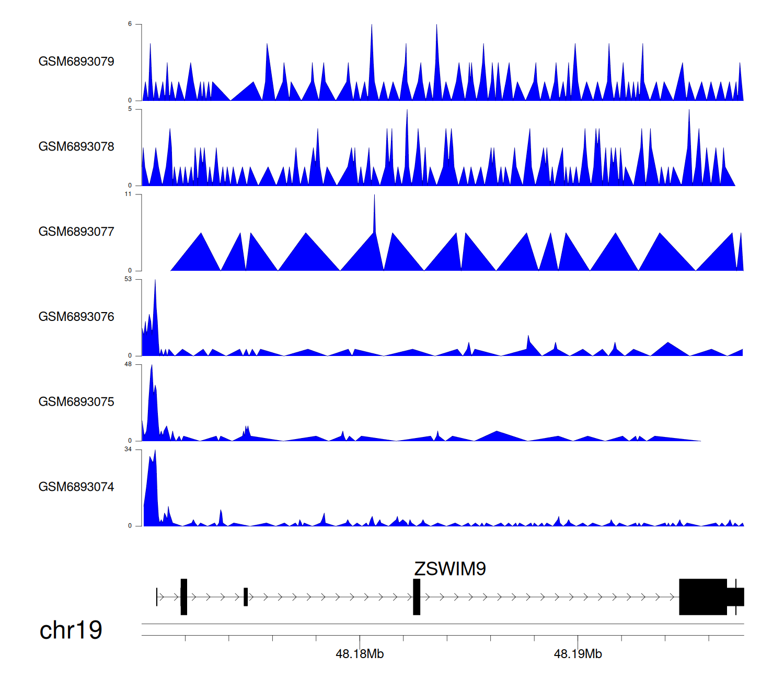Image resolution: width=784 pixels, height=690 pixels.
Task: Select the first tall exon of ZSWIM9
Action: (x=184, y=597)
